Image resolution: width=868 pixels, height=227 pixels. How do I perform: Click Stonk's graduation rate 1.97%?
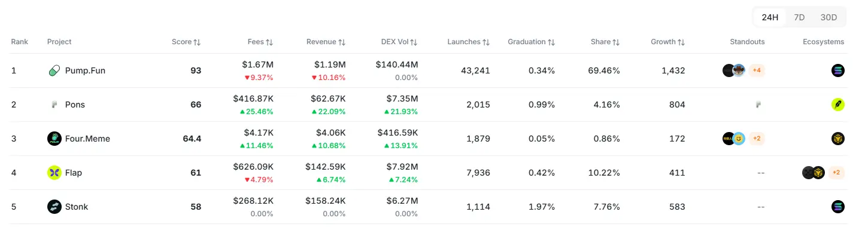(x=542, y=207)
